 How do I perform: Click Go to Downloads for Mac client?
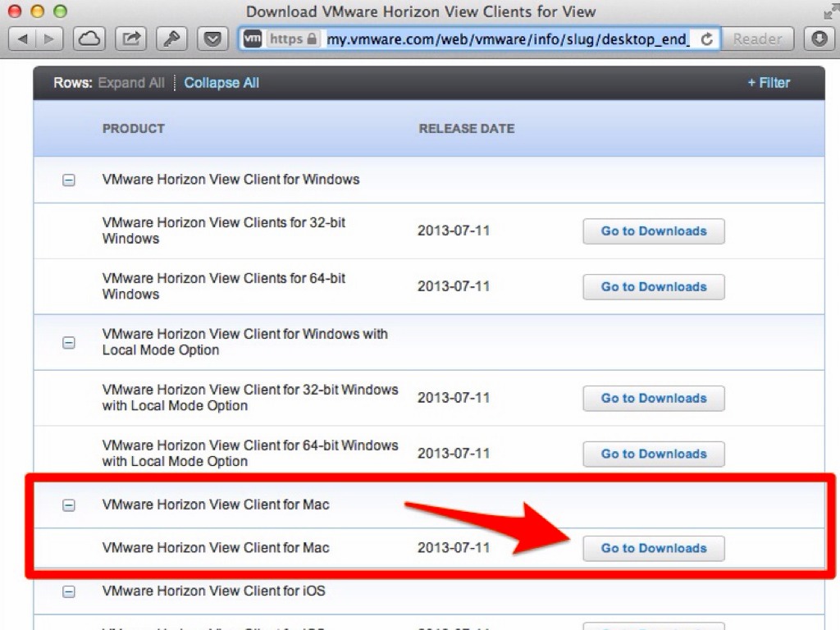click(x=653, y=548)
